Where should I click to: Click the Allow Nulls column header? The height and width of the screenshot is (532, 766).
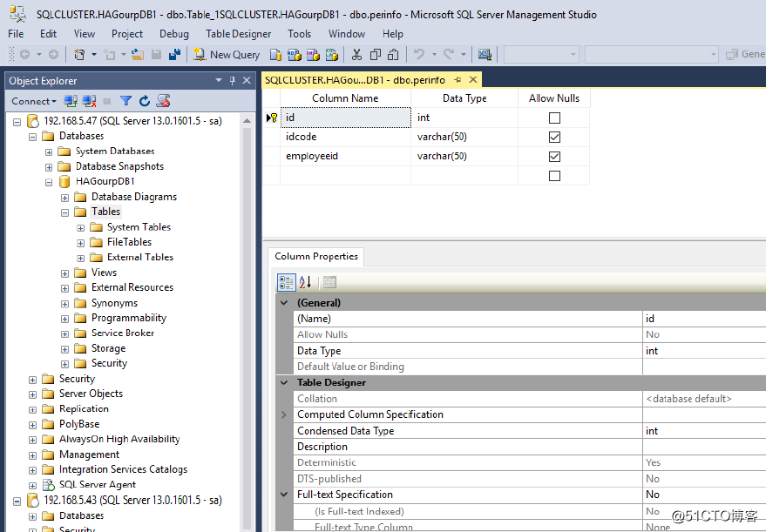coord(554,98)
